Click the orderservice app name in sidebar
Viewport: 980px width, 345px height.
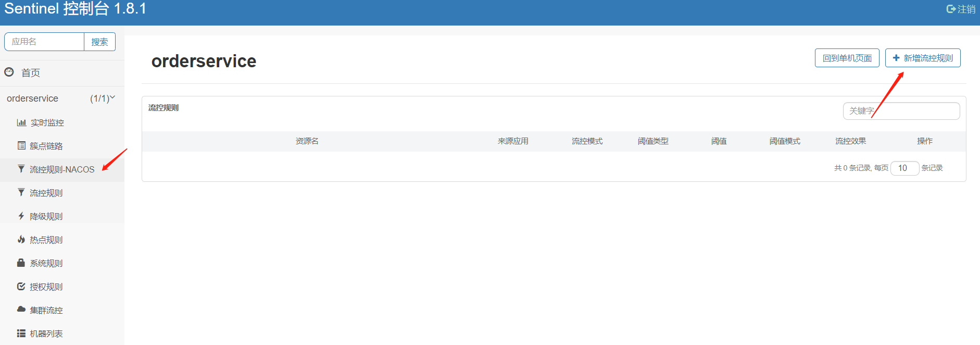[x=32, y=98]
